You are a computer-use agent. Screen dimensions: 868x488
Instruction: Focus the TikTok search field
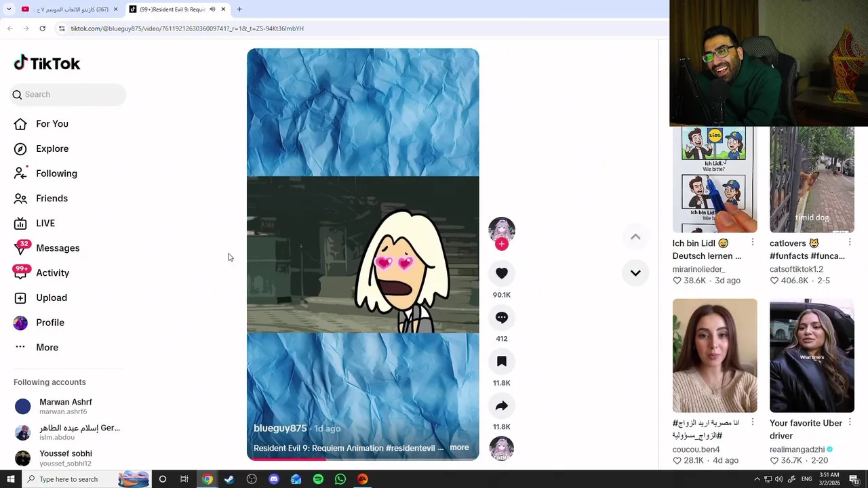68,94
